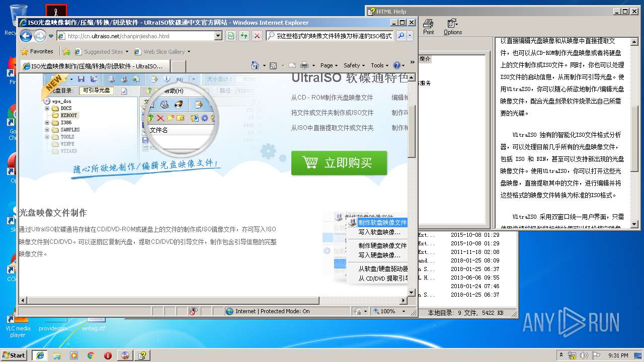Go back with the IE Back arrow
644x362 pixels.
26,36
